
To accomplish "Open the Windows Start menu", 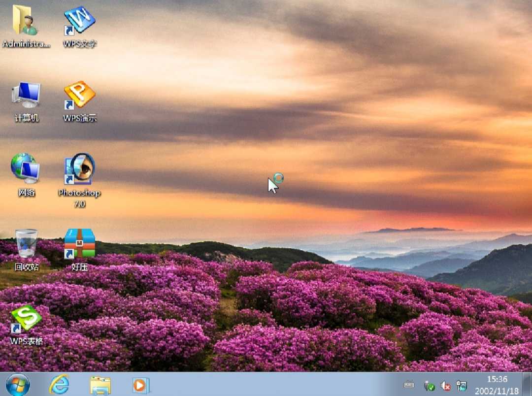I will point(18,384).
